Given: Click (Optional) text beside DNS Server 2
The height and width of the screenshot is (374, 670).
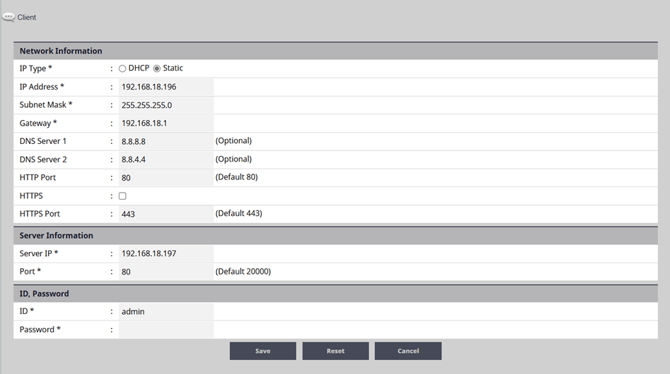Looking at the screenshot, I should click(234, 159).
